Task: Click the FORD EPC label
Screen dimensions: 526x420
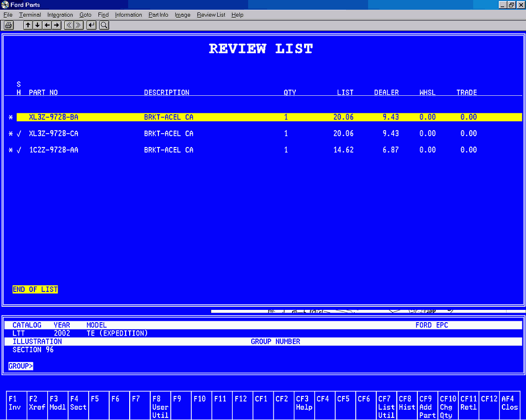Action: tap(432, 325)
